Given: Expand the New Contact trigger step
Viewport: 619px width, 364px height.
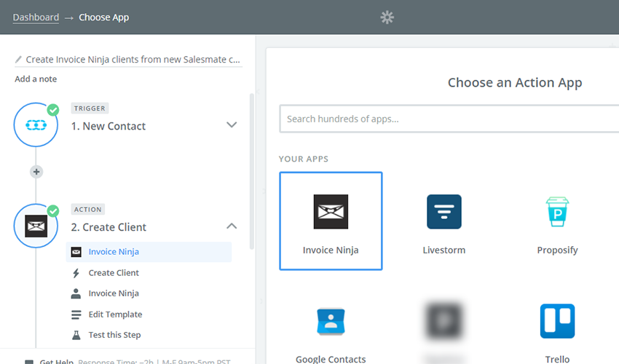Looking at the screenshot, I should [232, 124].
